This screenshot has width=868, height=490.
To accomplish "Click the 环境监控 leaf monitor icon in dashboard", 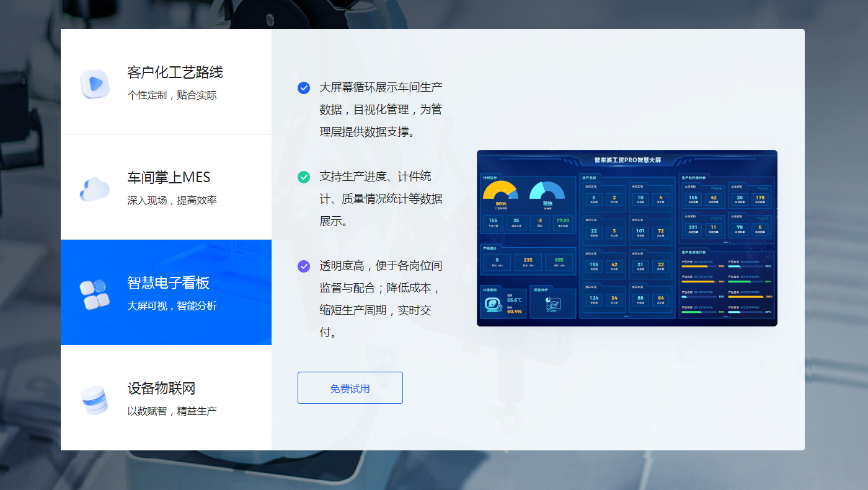I will (x=493, y=305).
